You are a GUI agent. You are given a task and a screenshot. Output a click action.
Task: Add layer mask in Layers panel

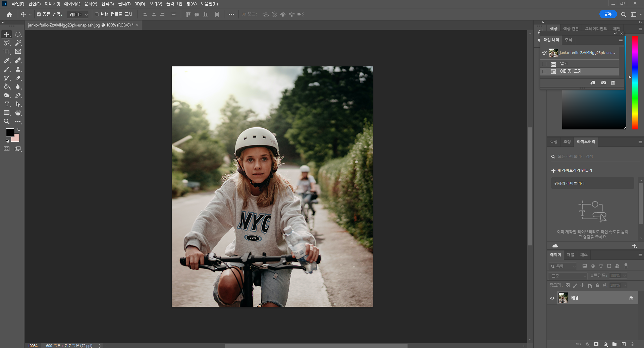(596, 344)
